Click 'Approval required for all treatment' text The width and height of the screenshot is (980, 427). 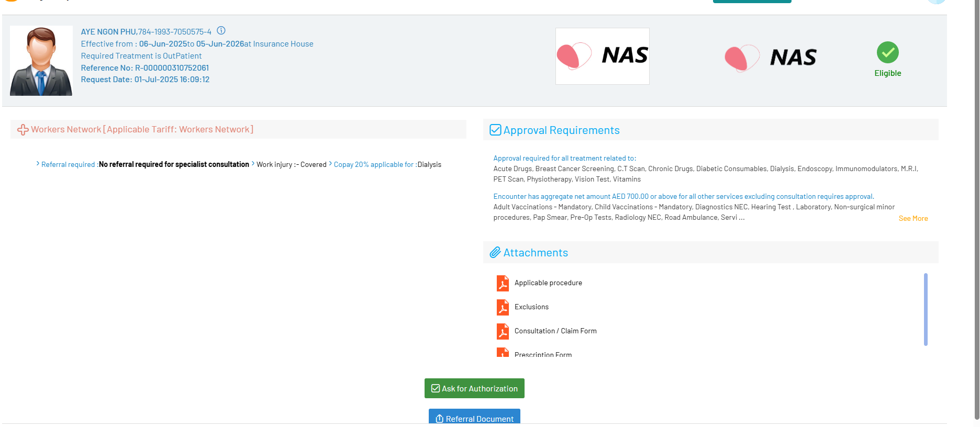tap(565, 158)
